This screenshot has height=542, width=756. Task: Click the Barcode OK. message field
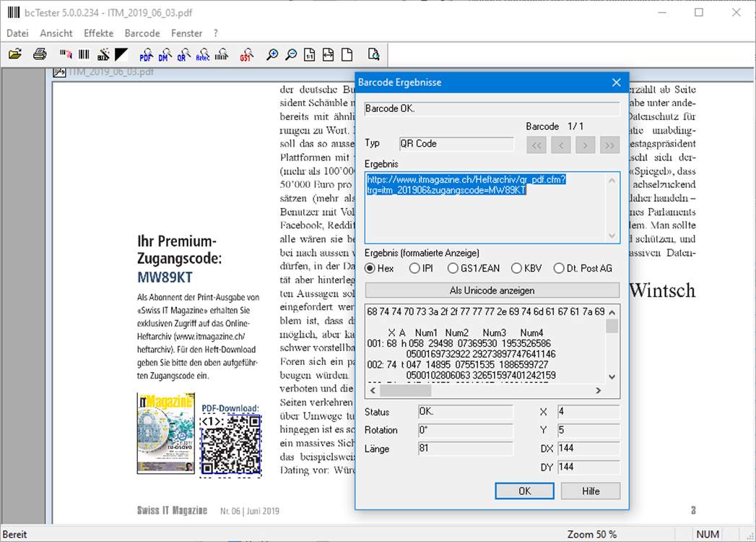coord(492,108)
